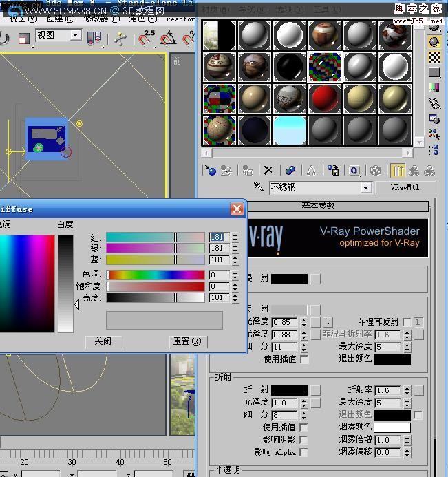Click Select and Manipulate icon
Viewport: 448px width, 477px height.
(x=120, y=39)
